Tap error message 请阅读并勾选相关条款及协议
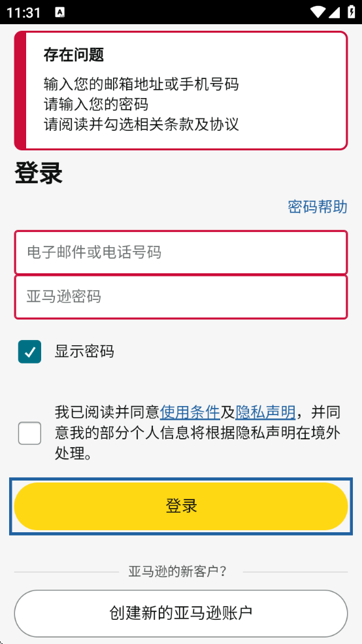The height and width of the screenshot is (644, 362). pos(141,124)
